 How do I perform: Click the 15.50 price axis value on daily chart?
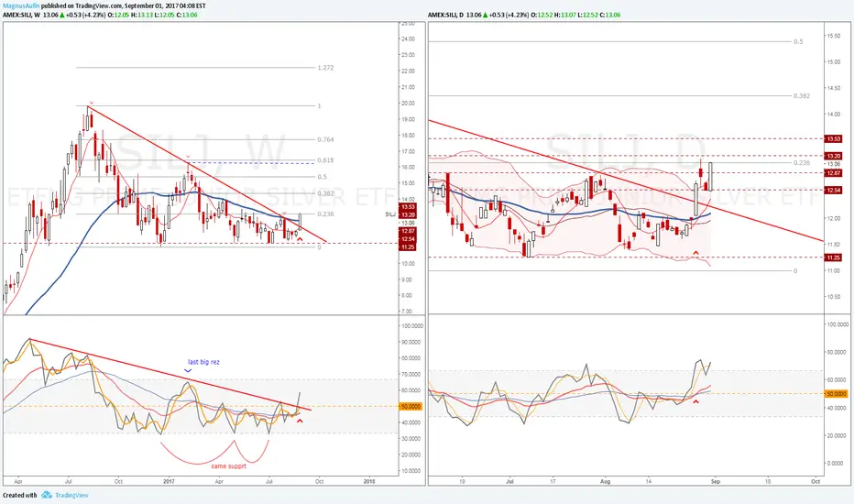click(833, 36)
